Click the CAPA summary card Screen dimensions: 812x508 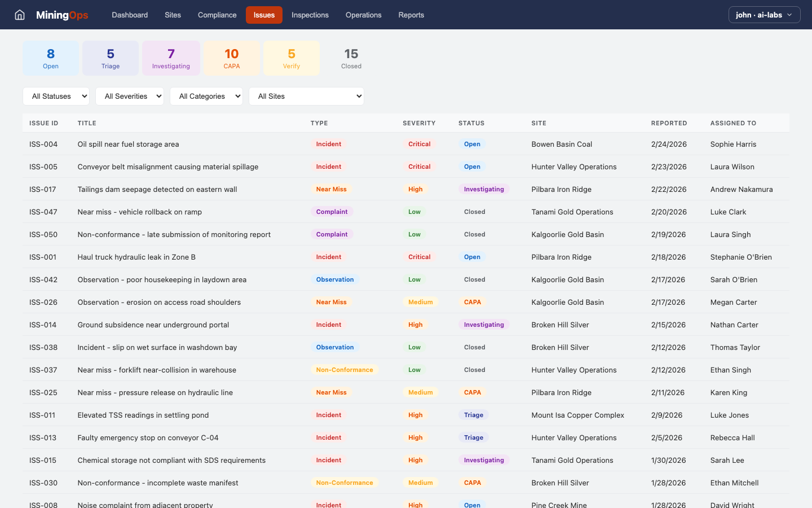pyautogui.click(x=232, y=58)
